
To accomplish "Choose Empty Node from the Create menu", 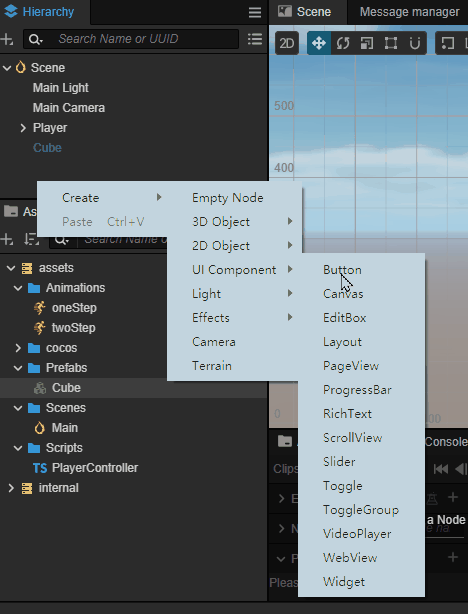I will pos(235,198).
